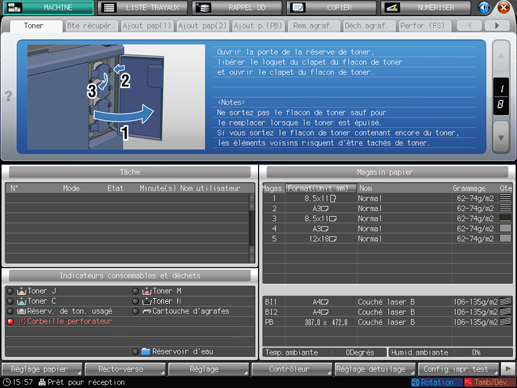Click the Format(Unit:mm) column header
Screen dimensions: 517x388
click(321, 188)
